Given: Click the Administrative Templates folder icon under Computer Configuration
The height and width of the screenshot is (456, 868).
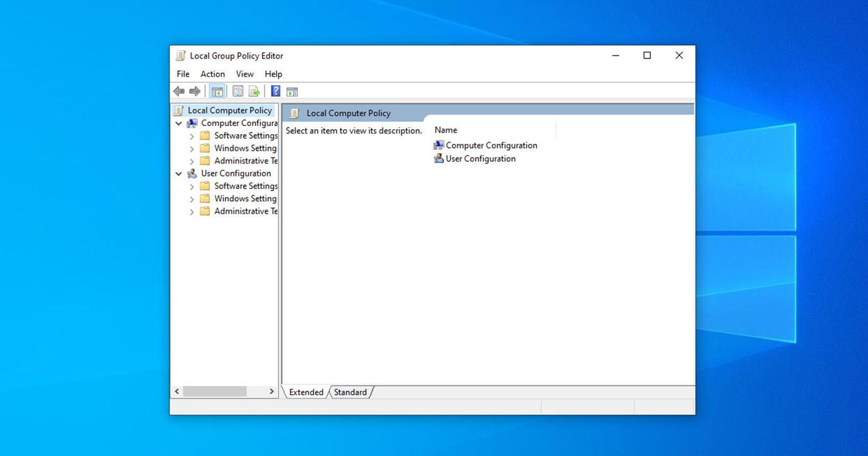Looking at the screenshot, I should click(x=205, y=161).
